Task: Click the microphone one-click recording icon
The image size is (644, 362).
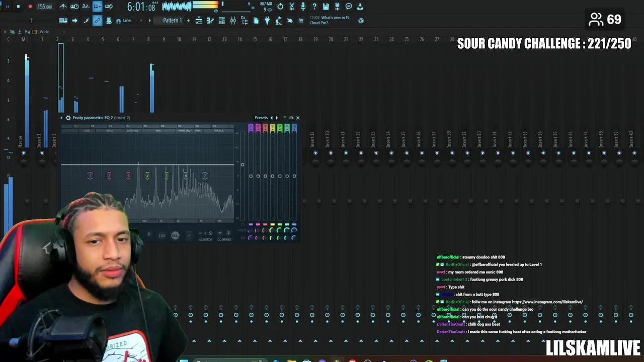Action: coord(303,7)
